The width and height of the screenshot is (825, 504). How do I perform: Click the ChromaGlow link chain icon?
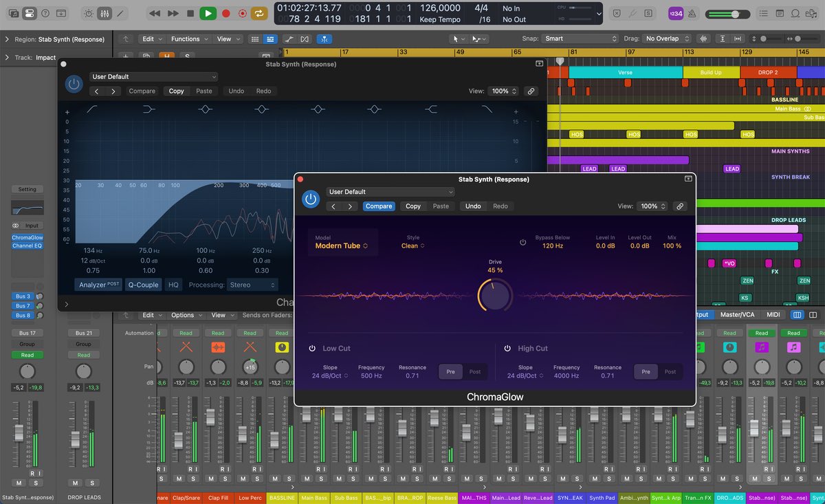point(680,206)
